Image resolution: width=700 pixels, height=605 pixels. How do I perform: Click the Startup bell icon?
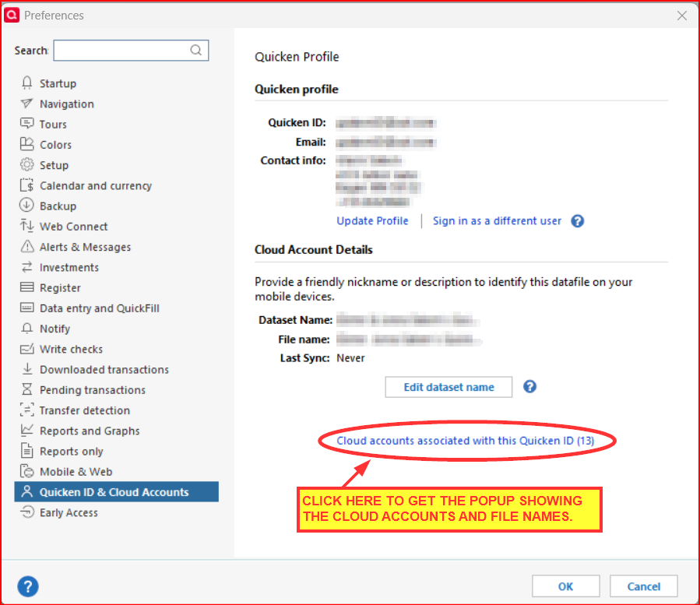coord(26,83)
